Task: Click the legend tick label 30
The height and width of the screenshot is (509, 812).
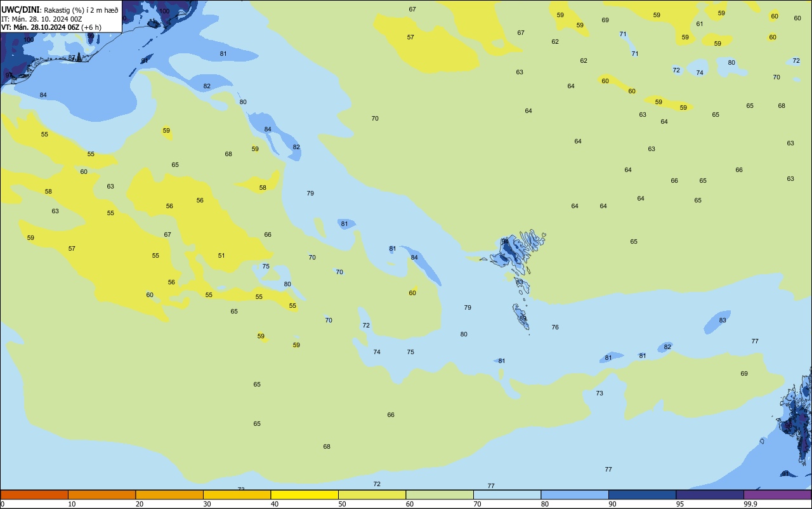Action: (x=207, y=504)
